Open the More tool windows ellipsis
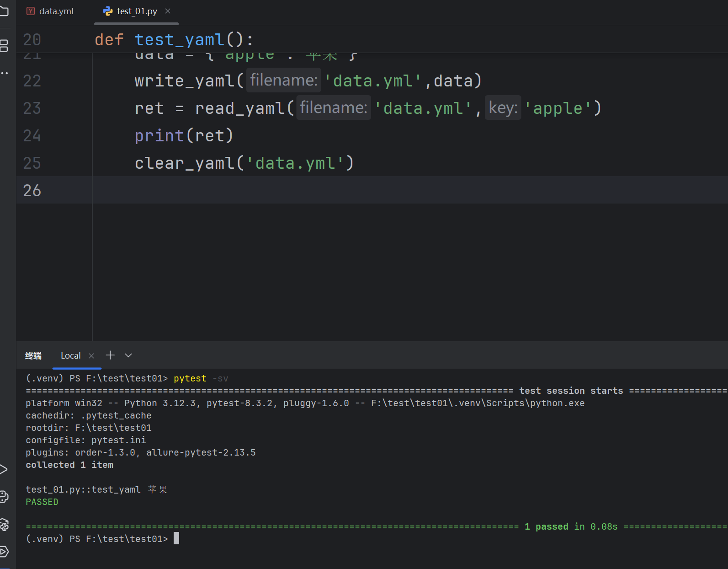The image size is (728, 569). tap(4, 73)
